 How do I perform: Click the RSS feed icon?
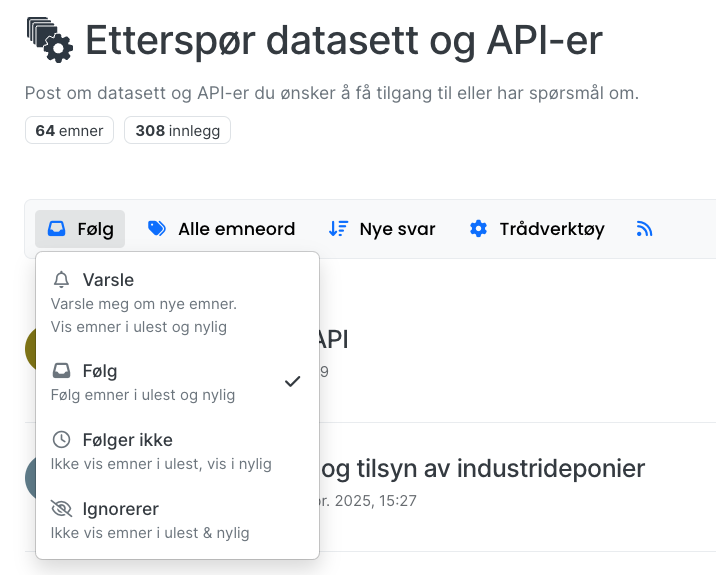pyautogui.click(x=644, y=229)
